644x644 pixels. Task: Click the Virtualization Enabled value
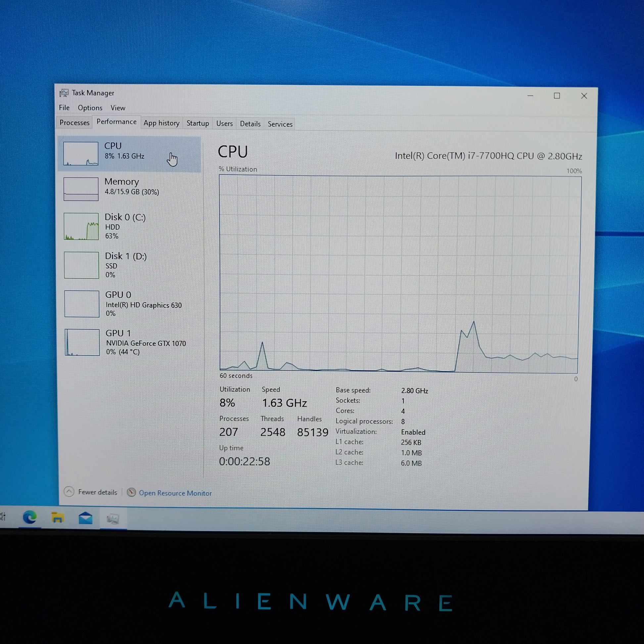coord(413,432)
